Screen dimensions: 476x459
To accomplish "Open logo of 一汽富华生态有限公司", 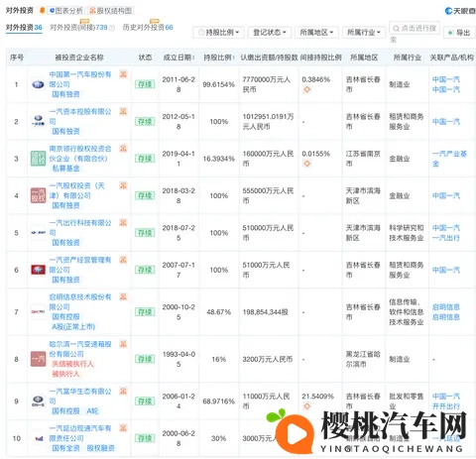I will pyautogui.click(x=38, y=401).
